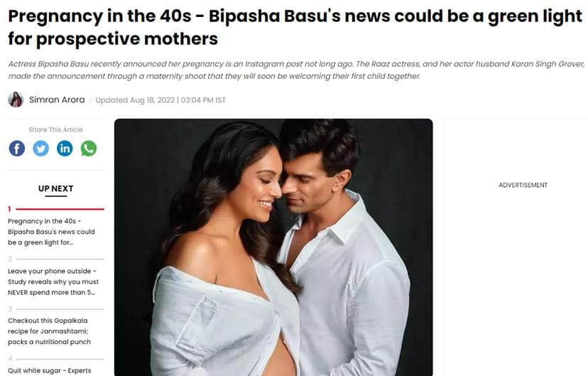Click the ADVERTISEMENT placeholder area

click(523, 185)
